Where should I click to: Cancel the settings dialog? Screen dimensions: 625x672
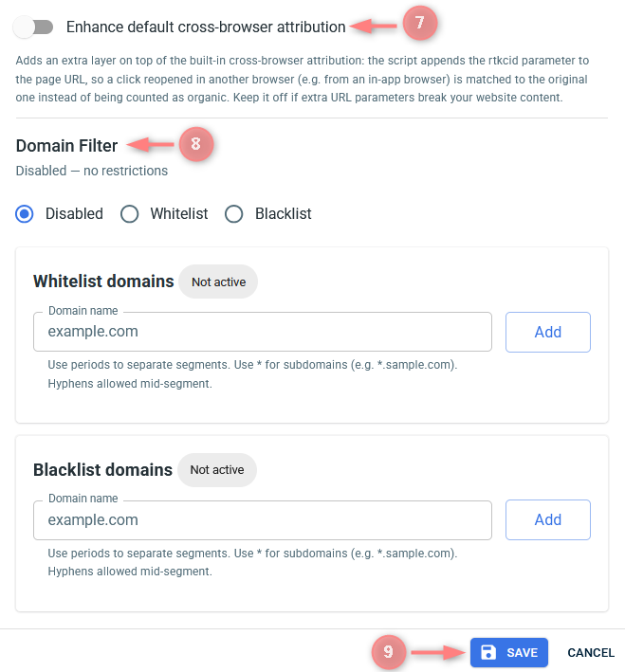click(x=591, y=653)
